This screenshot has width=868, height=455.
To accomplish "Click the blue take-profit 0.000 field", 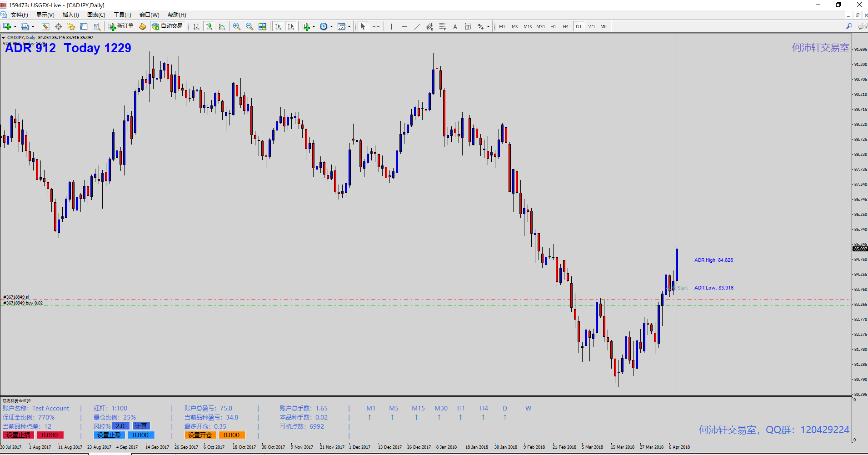I will (141, 435).
